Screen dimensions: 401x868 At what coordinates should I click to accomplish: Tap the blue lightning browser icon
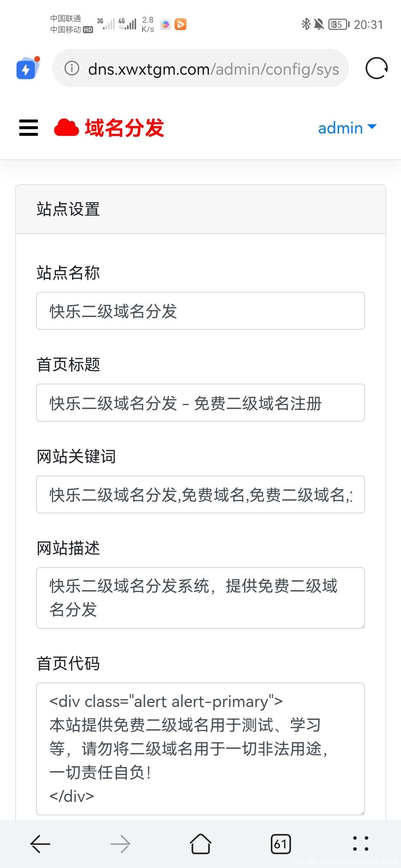point(27,68)
